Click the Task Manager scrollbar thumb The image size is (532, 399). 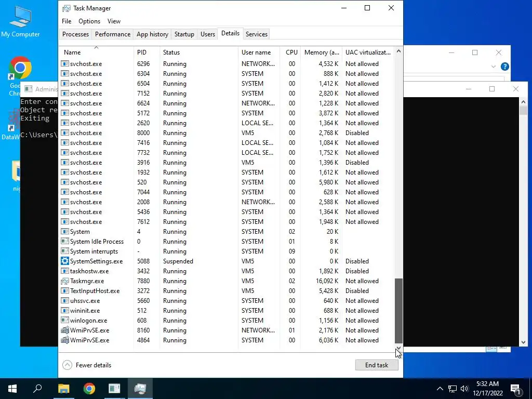tap(398, 311)
